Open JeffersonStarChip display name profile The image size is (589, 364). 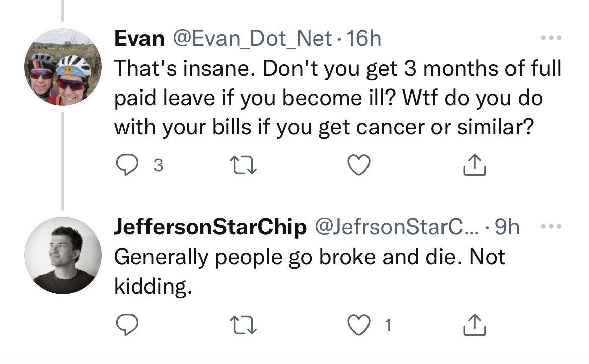[x=210, y=228]
